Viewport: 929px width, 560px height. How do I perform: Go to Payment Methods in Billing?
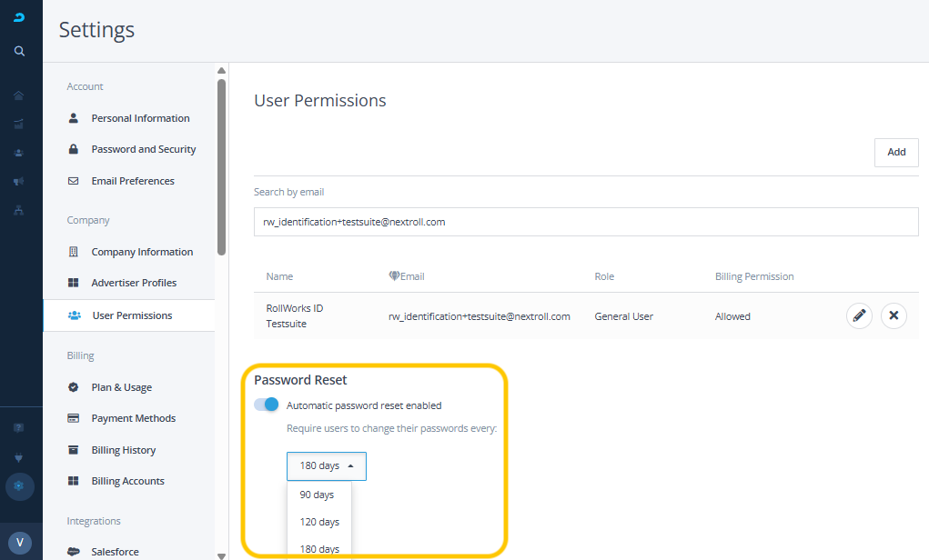pyautogui.click(x=133, y=418)
